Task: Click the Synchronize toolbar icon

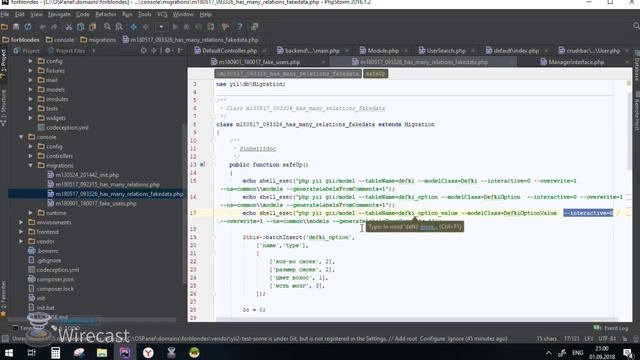Action: (x=28, y=27)
